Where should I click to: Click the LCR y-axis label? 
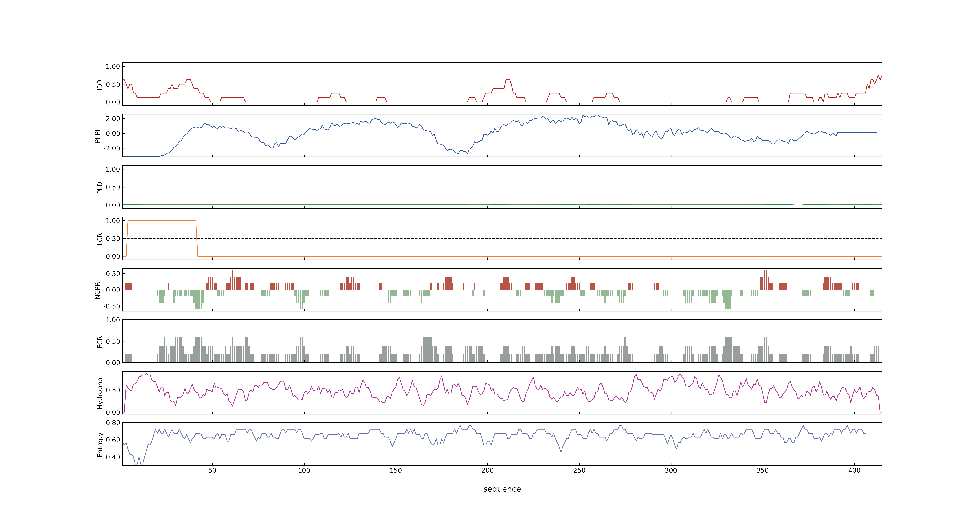click(x=100, y=239)
